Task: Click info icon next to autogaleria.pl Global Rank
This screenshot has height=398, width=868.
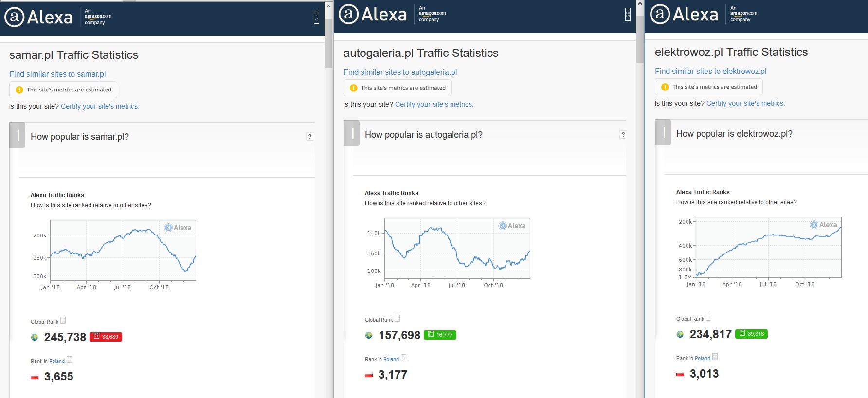Action: [x=397, y=318]
